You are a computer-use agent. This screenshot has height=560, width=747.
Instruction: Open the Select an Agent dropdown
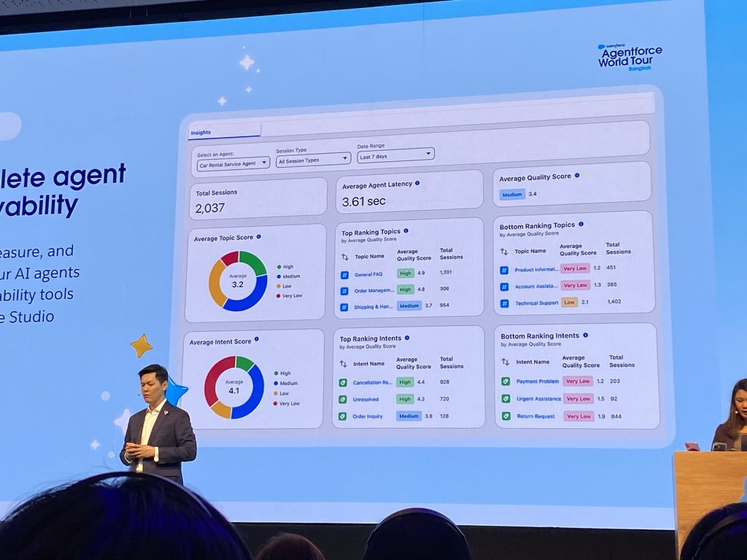(x=233, y=165)
